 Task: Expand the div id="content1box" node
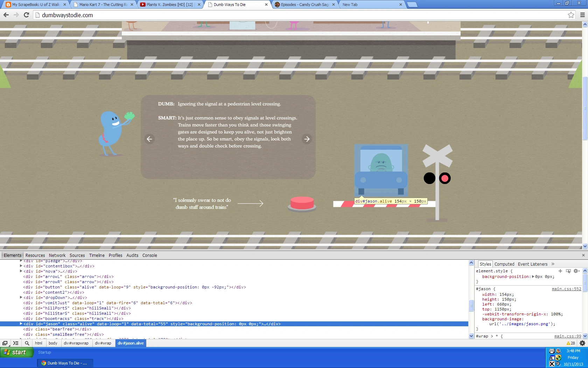(21, 266)
